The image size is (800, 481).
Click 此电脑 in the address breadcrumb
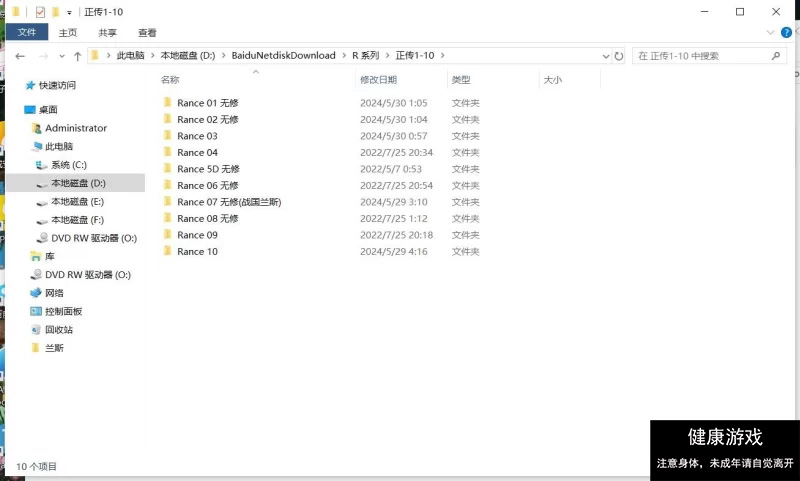tap(130, 56)
